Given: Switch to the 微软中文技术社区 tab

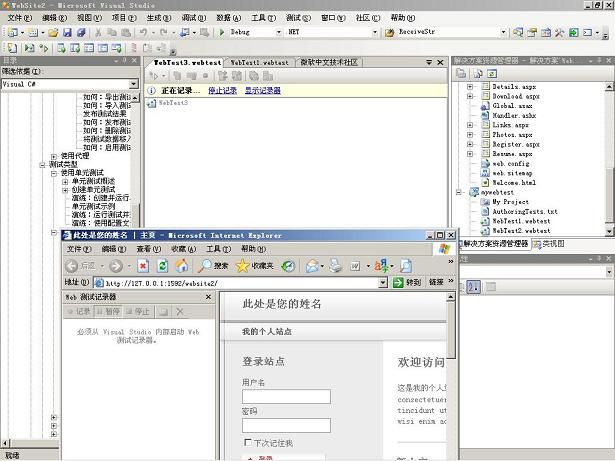Looking at the screenshot, I should [329, 62].
